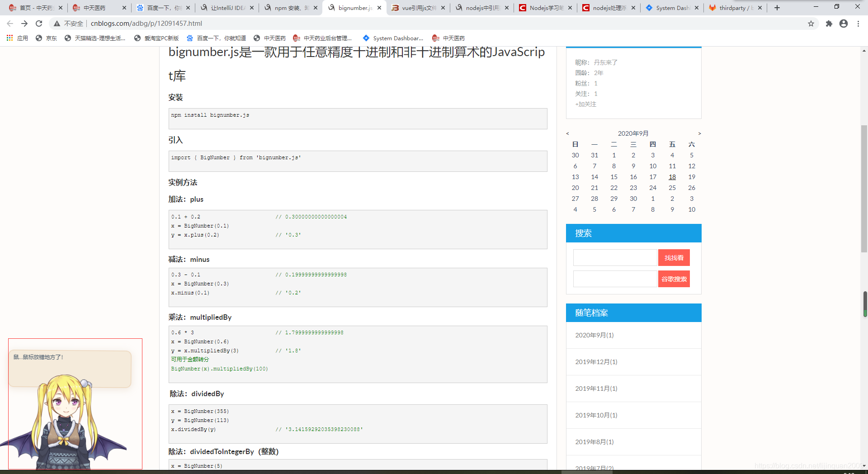Go to next month in the calendar
This screenshot has height=474, width=868.
click(x=699, y=133)
